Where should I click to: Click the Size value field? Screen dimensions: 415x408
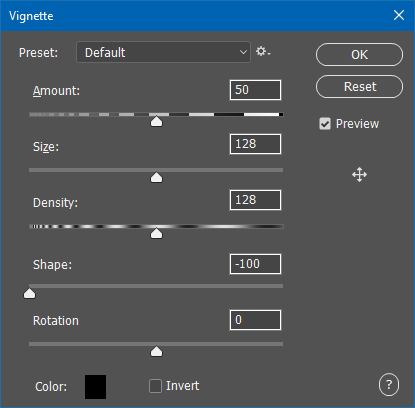(255, 144)
